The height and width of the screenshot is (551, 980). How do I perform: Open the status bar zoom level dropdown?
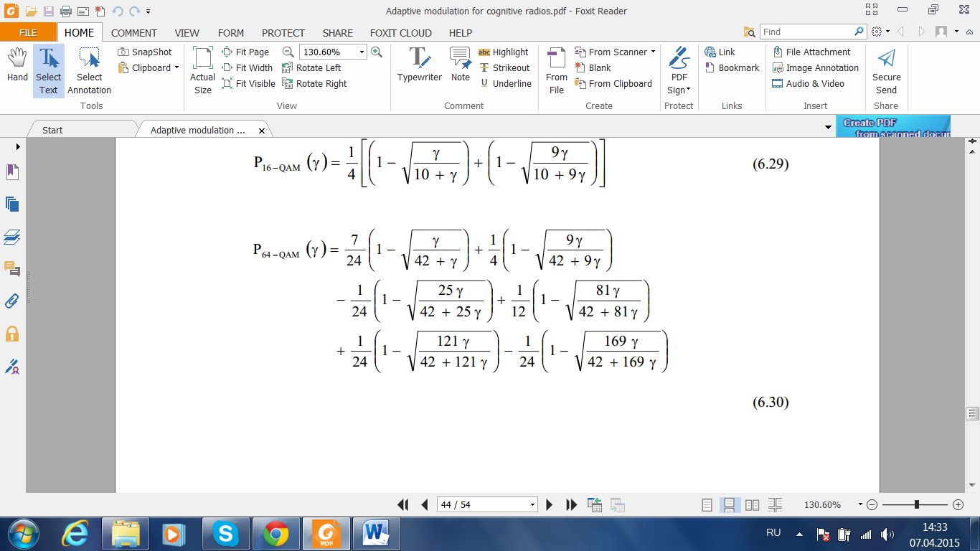coord(860,505)
